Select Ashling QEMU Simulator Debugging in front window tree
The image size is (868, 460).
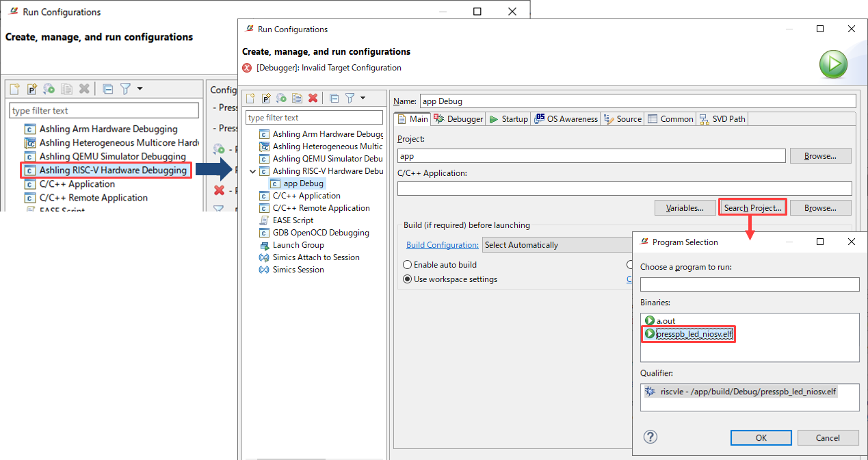pyautogui.click(x=321, y=159)
